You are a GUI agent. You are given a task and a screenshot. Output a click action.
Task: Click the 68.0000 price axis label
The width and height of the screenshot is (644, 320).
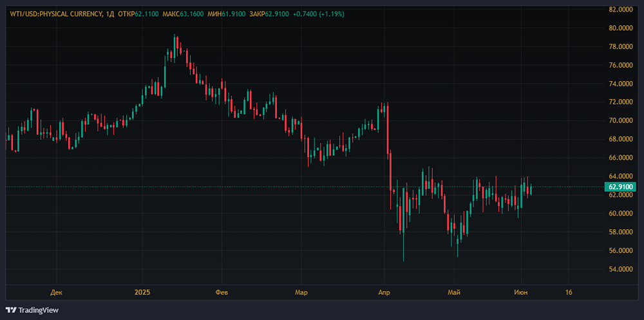click(620, 139)
